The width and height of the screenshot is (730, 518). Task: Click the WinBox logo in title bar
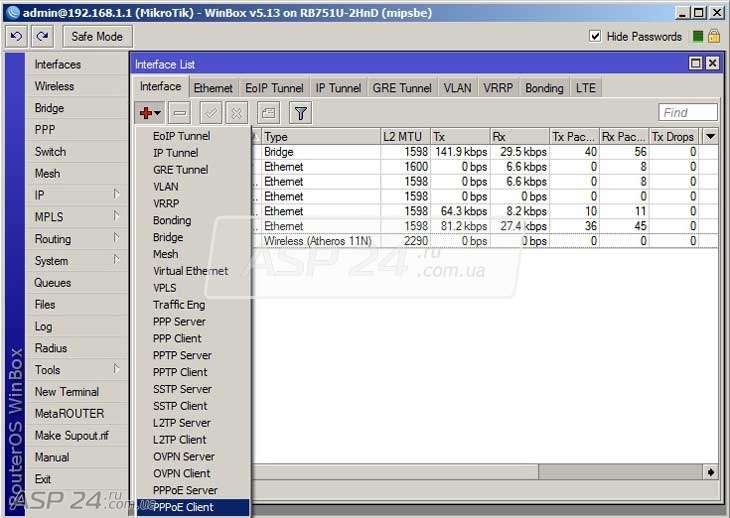coord(14,13)
